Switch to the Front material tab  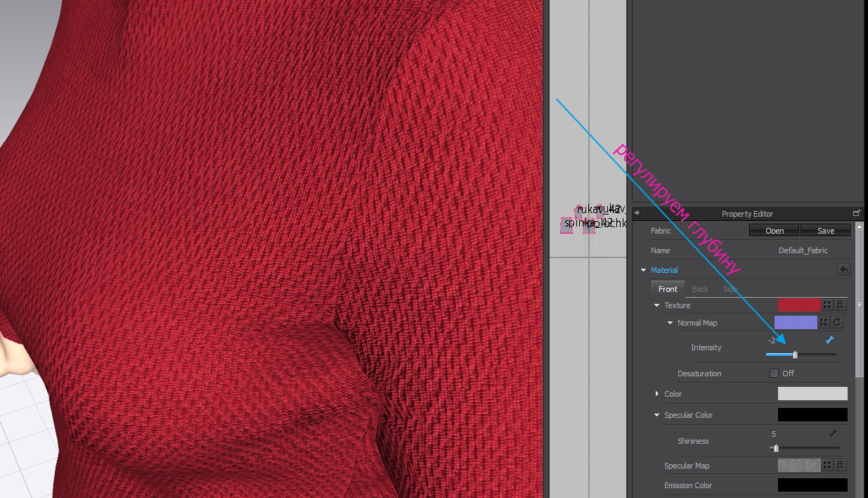pyautogui.click(x=668, y=288)
